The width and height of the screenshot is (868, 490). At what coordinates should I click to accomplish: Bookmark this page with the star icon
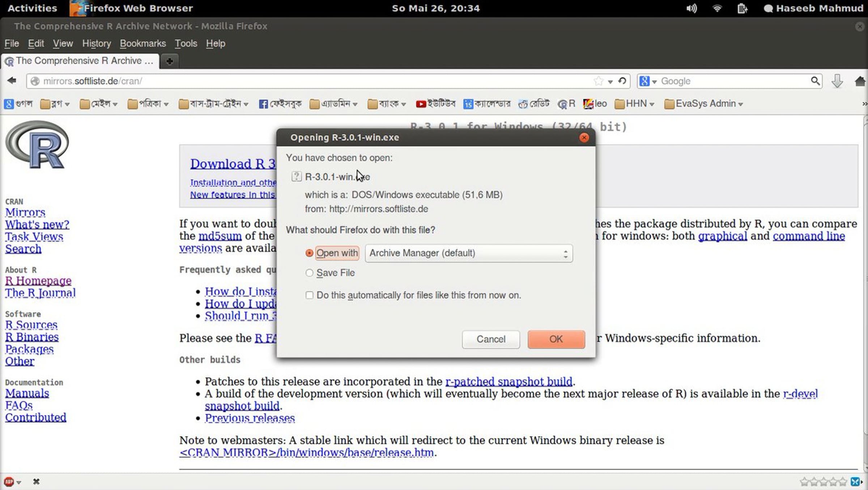click(599, 81)
